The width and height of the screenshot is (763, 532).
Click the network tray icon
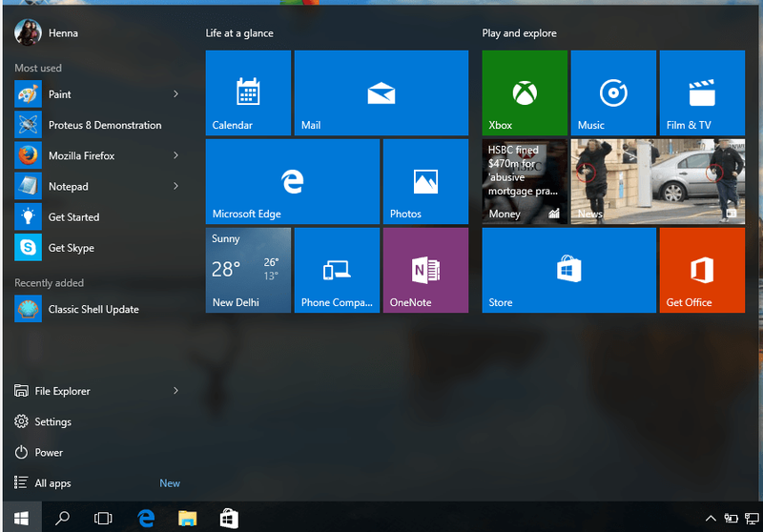pos(752,519)
